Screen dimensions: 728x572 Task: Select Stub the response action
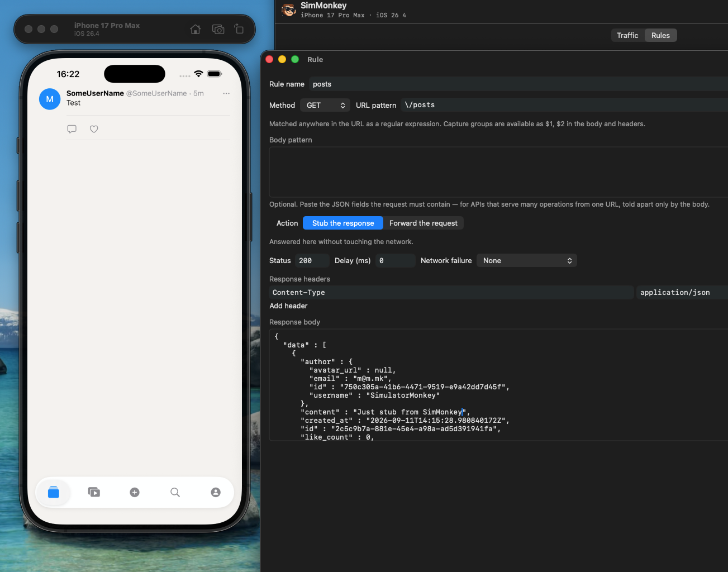pos(343,223)
